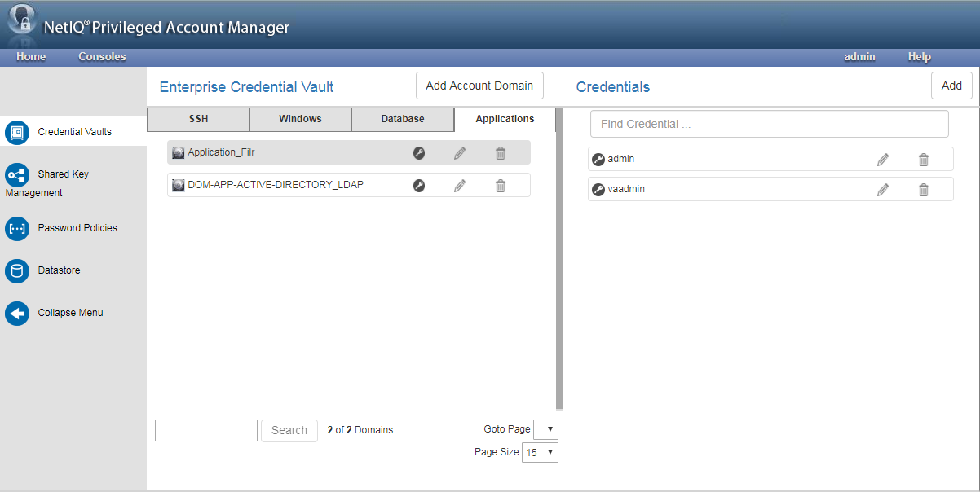The image size is (980, 492).
Task: Click the Shared Key Management label
Action: click(47, 183)
